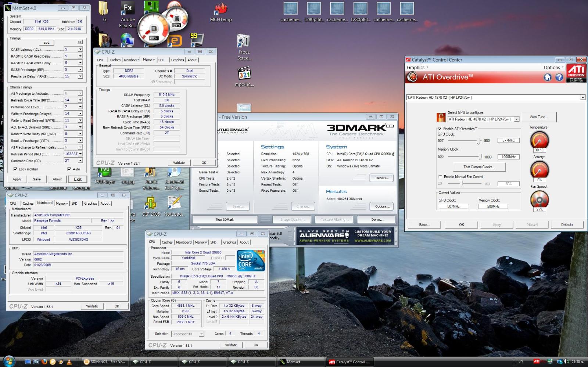Launch VLC cone icon in quick launch
Viewport: 588px width, 367px height.
pos(69,361)
